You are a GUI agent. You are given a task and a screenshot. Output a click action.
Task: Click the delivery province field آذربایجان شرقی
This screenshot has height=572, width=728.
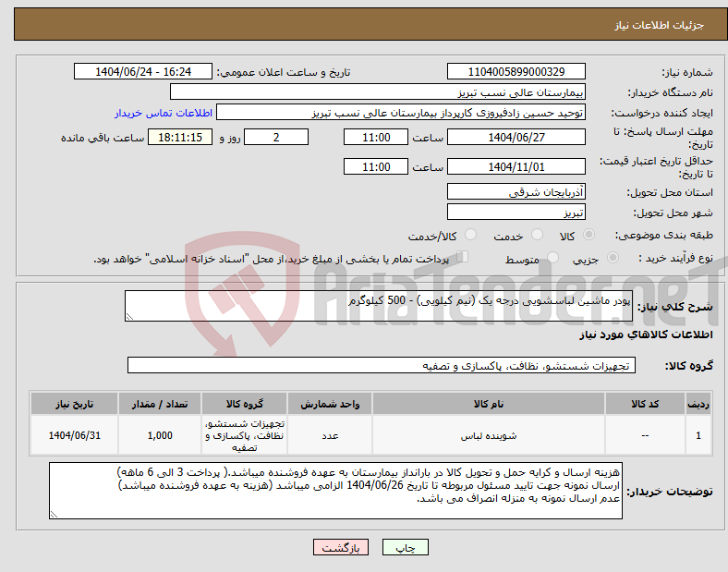(x=516, y=192)
